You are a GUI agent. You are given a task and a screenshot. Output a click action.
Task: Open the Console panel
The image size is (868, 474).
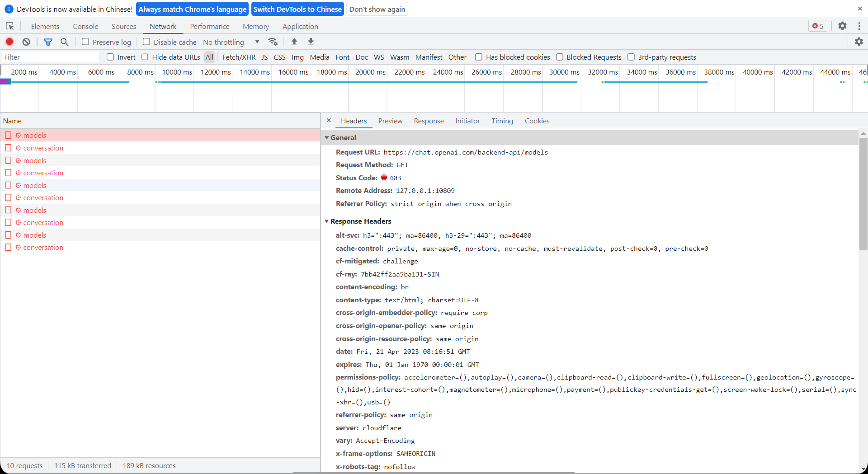click(x=85, y=26)
